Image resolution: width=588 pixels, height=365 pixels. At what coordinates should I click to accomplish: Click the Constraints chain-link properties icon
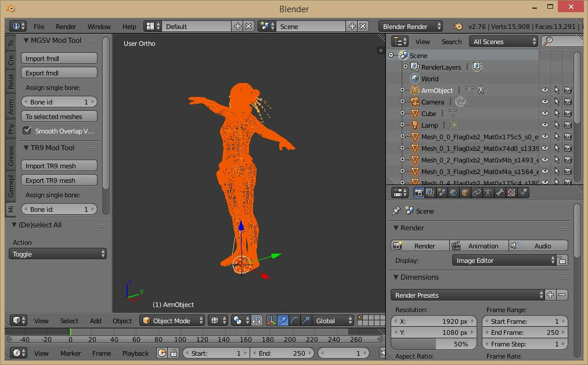coord(477,193)
